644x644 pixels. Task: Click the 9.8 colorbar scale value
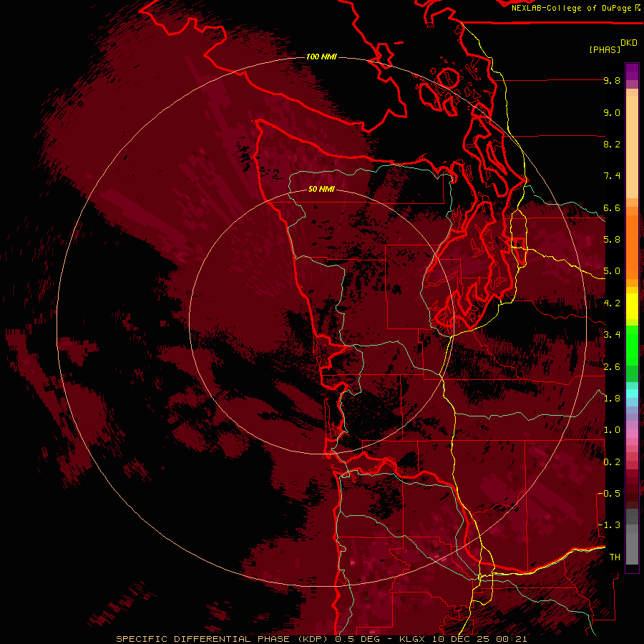612,80
